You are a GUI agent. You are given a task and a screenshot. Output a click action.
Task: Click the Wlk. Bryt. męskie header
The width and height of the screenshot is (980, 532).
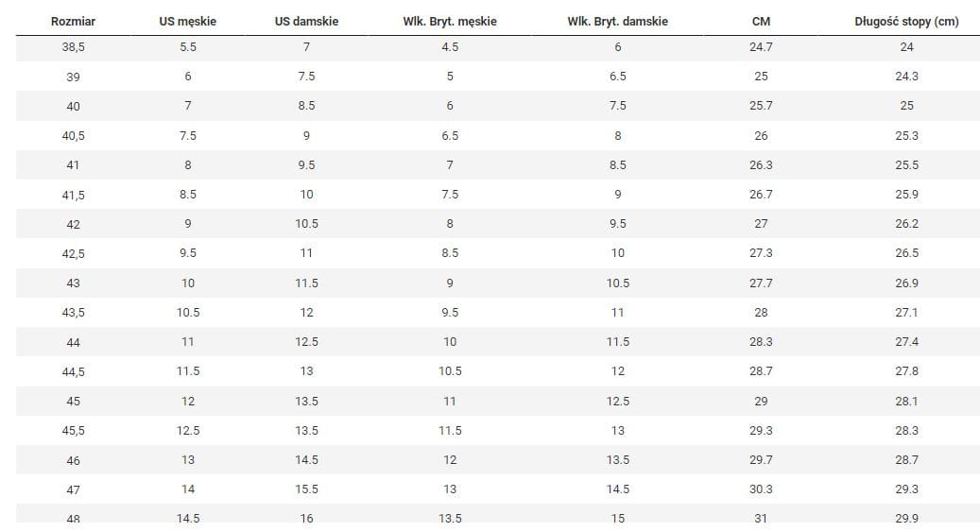[x=450, y=21]
